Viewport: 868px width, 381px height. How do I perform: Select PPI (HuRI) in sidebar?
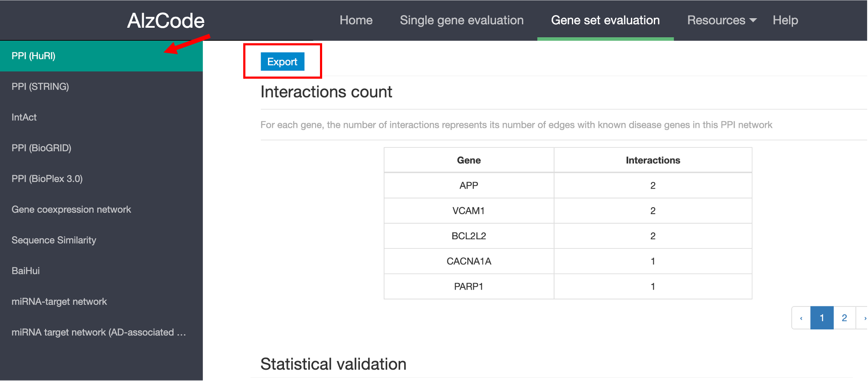point(34,56)
